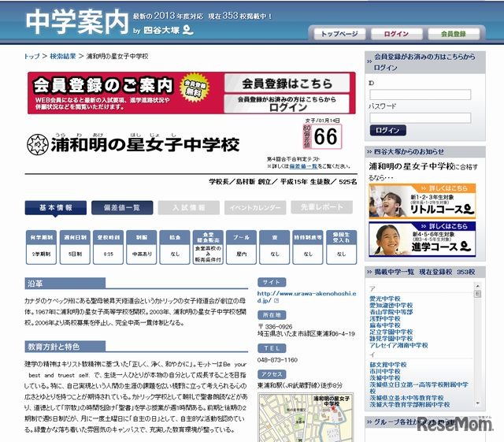
Task: Click external link icon after URL
Action: coord(276,300)
